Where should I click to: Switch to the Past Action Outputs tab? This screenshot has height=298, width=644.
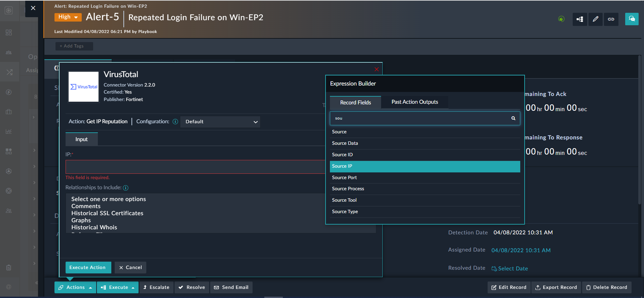(415, 102)
